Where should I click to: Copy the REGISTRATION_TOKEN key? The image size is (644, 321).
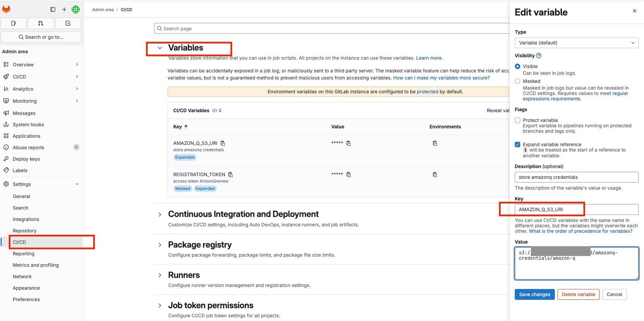pyautogui.click(x=231, y=174)
